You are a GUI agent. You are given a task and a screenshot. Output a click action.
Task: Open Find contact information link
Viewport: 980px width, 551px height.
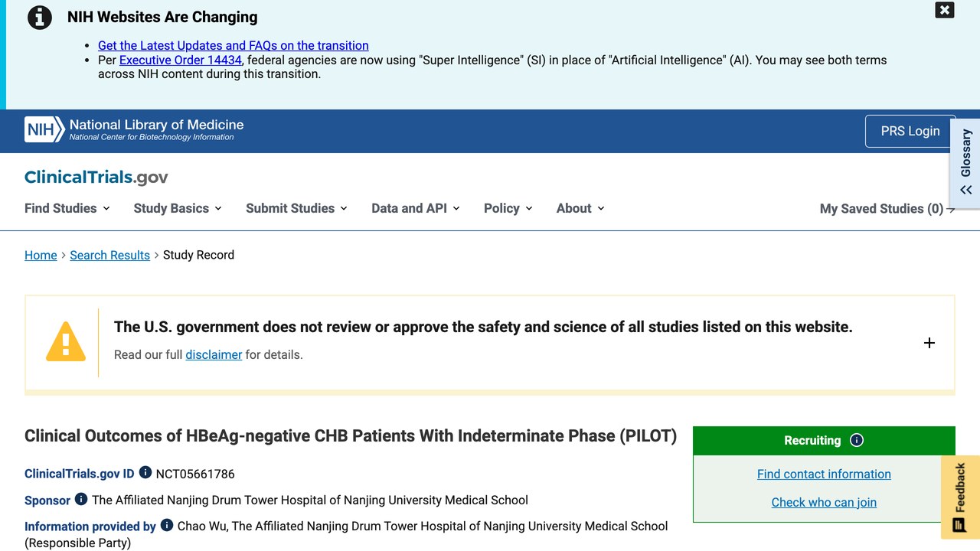point(824,474)
